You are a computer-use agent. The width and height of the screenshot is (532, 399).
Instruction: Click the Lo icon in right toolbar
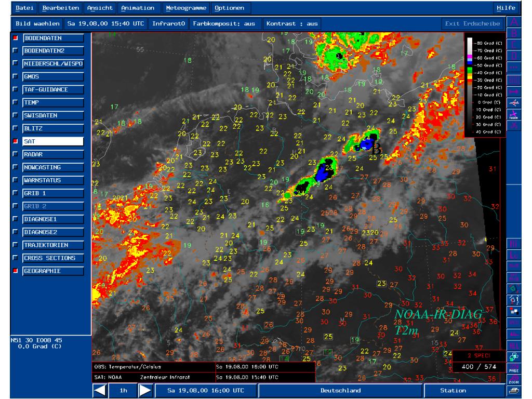pos(514,255)
